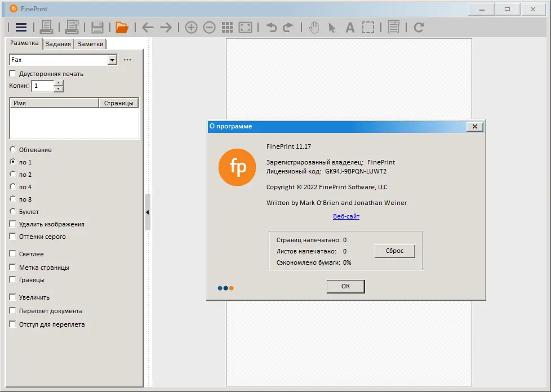Select the по 2 layout option

pos(12,174)
